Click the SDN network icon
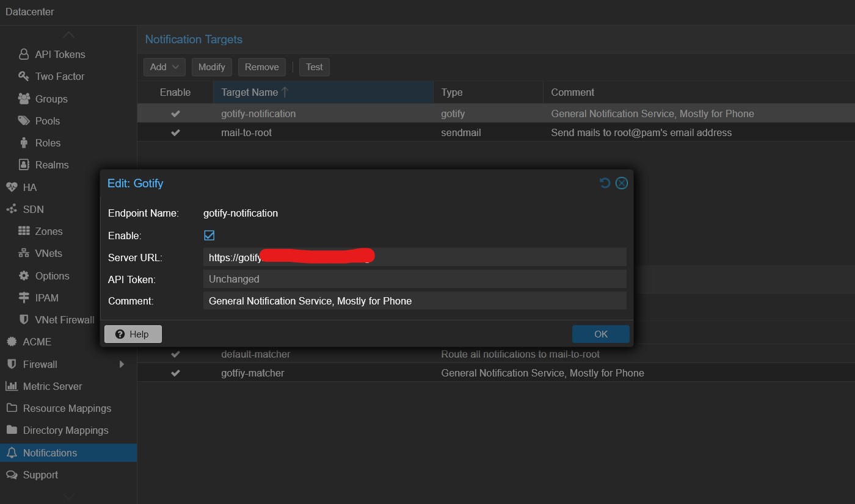 [x=12, y=209]
